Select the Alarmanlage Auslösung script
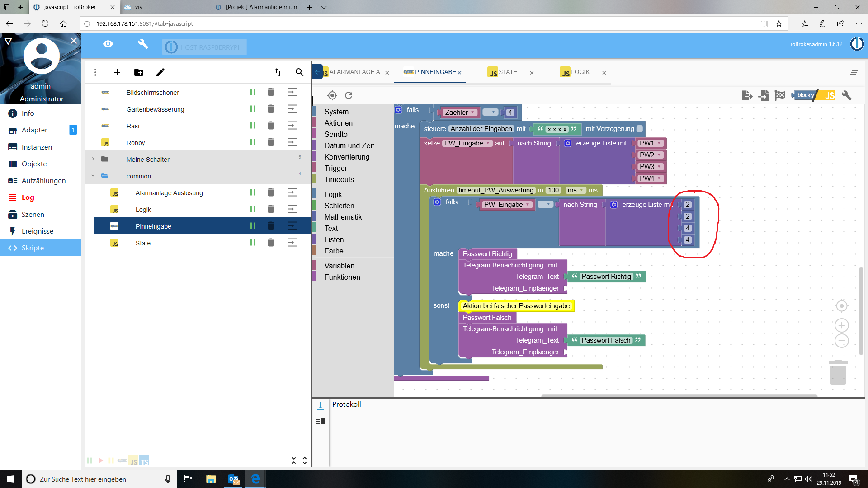Screen dimensions: 868x488 (169, 193)
